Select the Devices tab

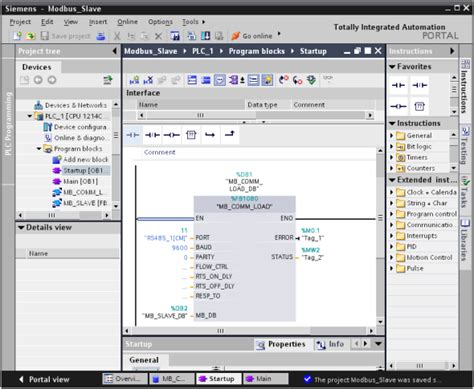(37, 67)
